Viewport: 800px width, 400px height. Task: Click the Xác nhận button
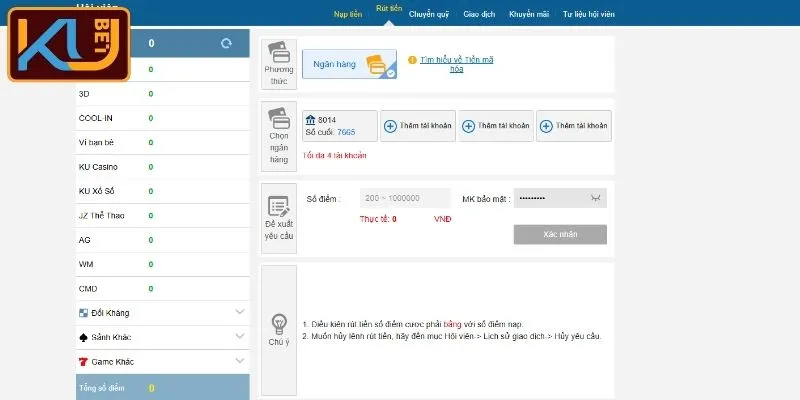point(560,235)
